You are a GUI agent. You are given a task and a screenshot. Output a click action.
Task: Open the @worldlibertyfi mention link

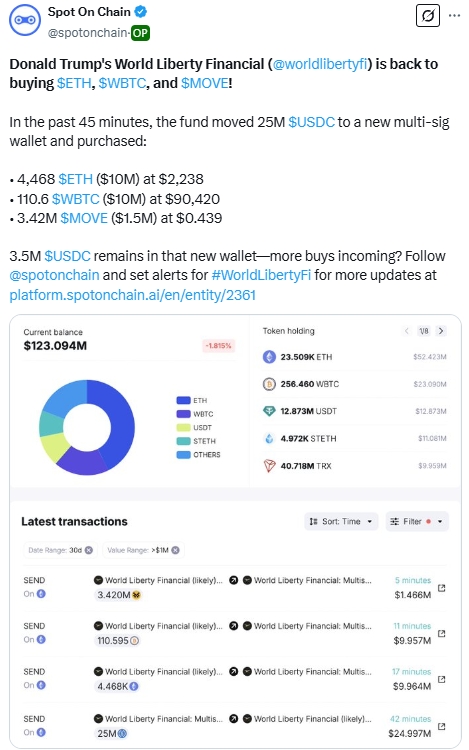[320, 64]
